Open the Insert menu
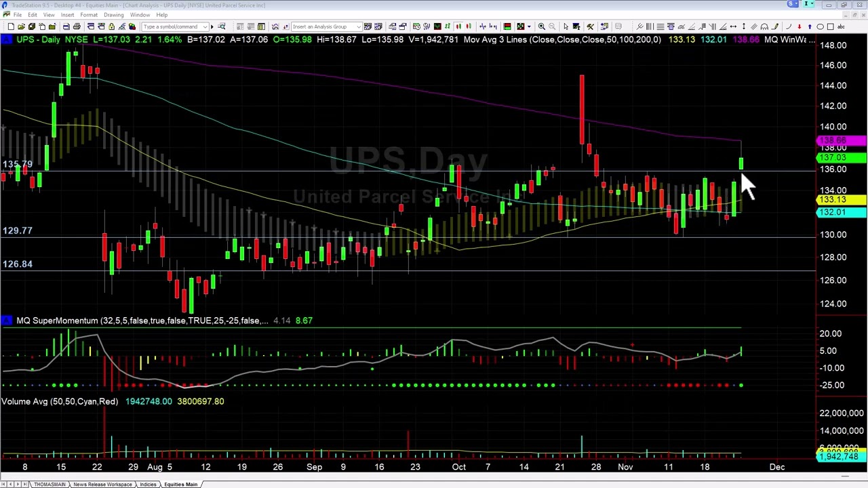The image size is (868, 488). [x=67, y=15]
